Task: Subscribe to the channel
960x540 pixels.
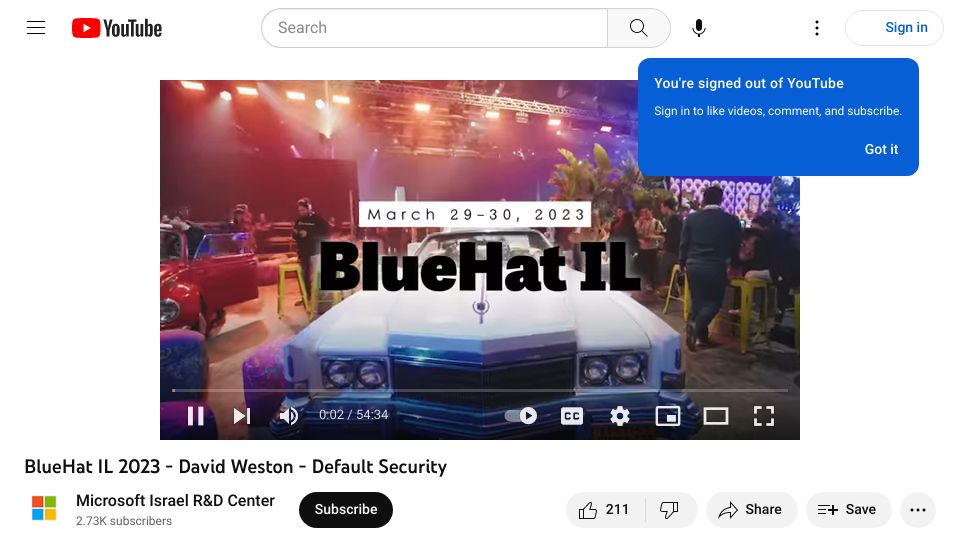Action: (x=346, y=509)
